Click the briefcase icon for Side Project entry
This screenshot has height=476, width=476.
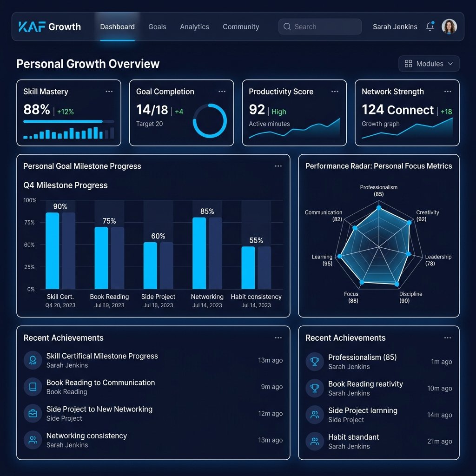coord(33,413)
